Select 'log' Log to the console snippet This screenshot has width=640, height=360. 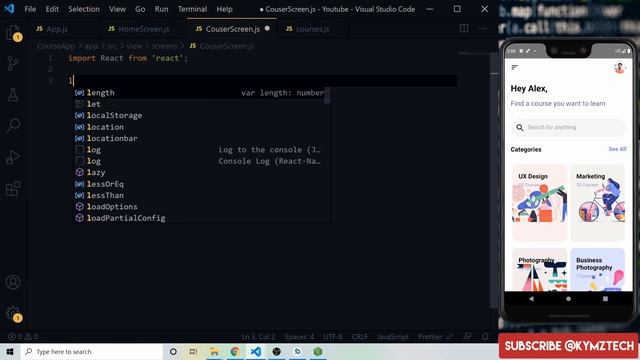tap(199, 150)
